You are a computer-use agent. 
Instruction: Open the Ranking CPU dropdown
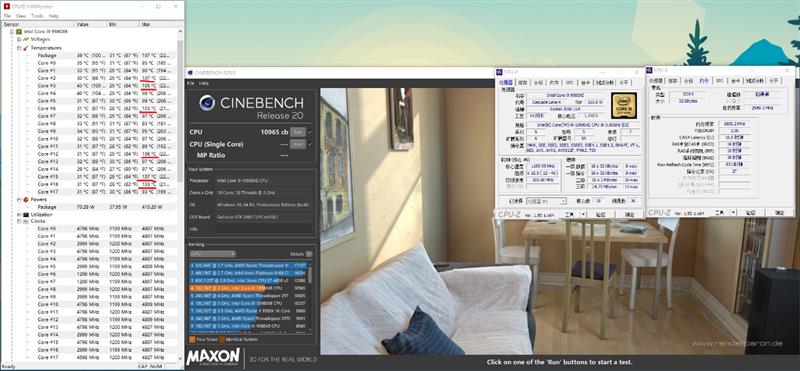click(x=212, y=254)
